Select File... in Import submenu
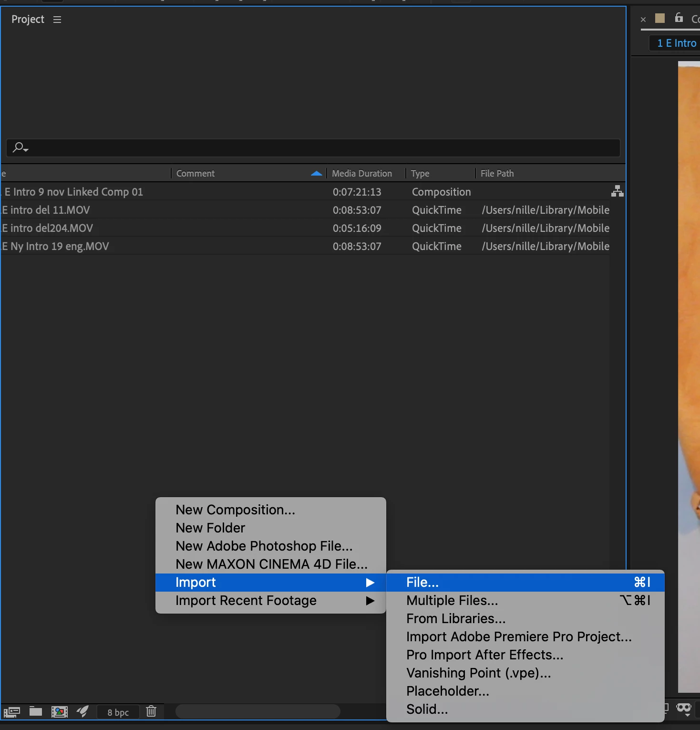This screenshot has width=700, height=730. [x=525, y=582]
